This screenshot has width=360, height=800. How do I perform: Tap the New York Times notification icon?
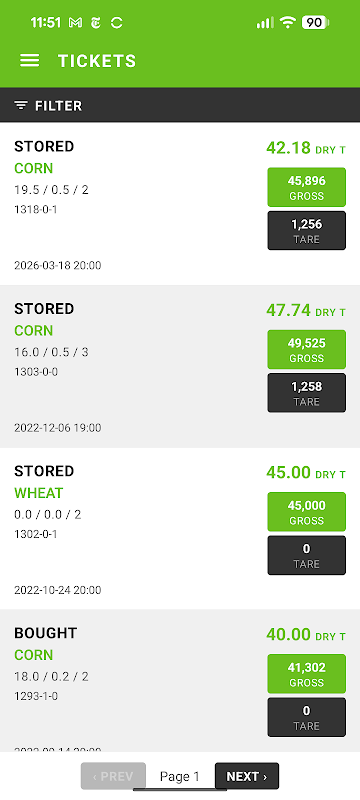(96, 23)
